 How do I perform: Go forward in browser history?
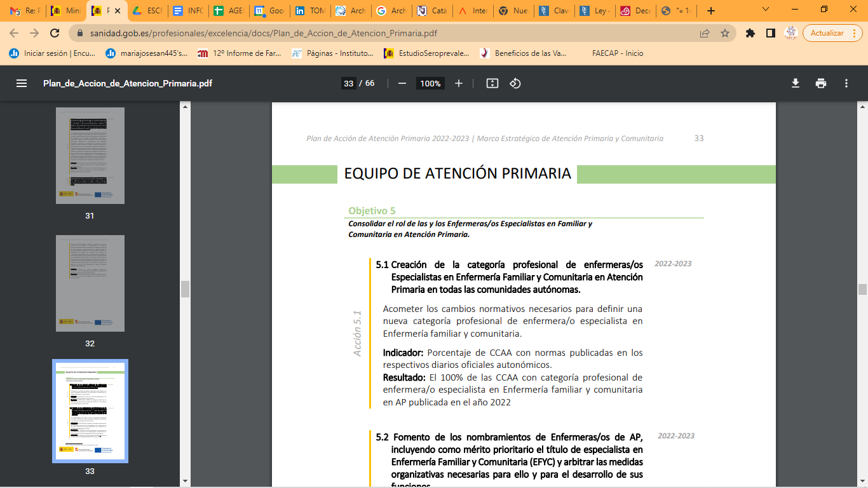(34, 33)
